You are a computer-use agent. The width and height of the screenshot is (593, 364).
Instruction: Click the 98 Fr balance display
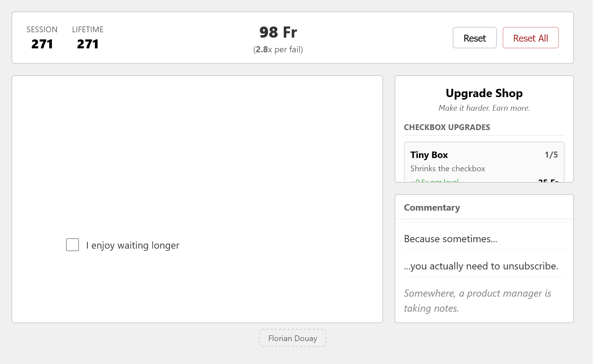click(x=278, y=32)
